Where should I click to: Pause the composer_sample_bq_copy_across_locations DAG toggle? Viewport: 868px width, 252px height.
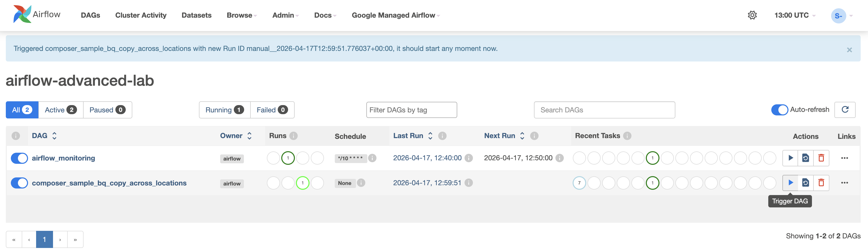click(19, 183)
